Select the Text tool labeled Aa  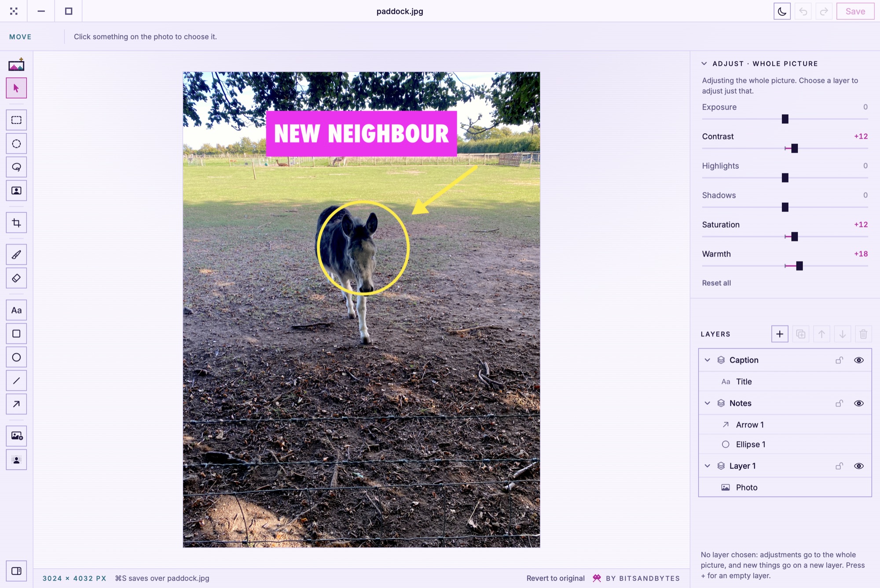pos(16,310)
